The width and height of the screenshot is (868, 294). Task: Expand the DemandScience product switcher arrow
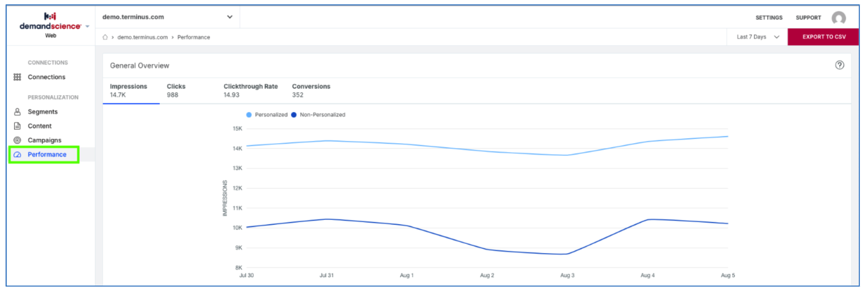click(x=87, y=27)
